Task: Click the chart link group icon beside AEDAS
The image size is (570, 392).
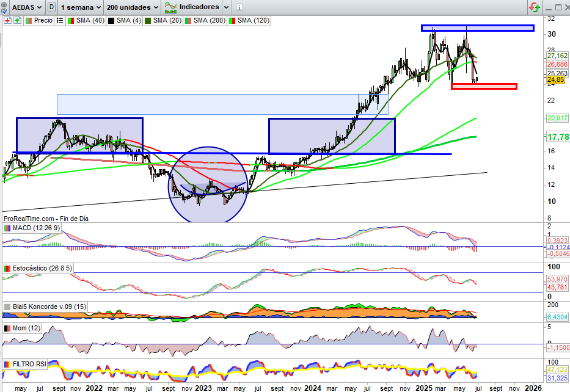Action: pyautogui.click(x=4, y=7)
